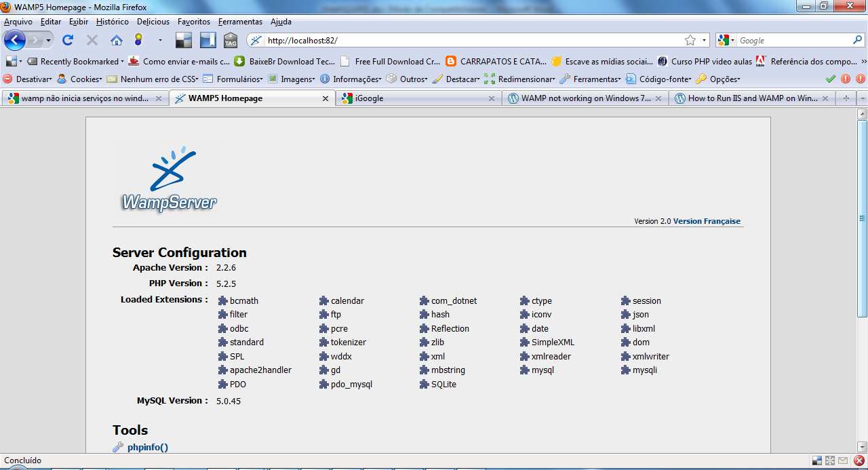Click the status bar Delicious icon

pyautogui.click(x=817, y=461)
